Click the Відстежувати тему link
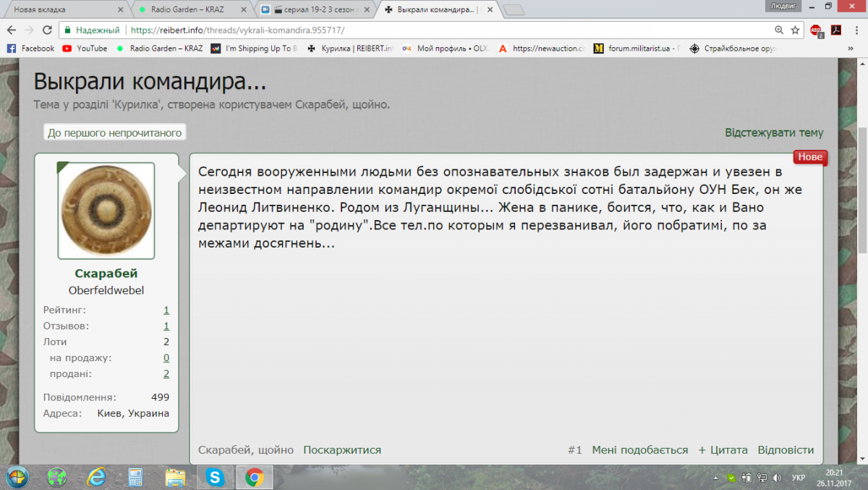The height and width of the screenshot is (490, 868). (774, 132)
